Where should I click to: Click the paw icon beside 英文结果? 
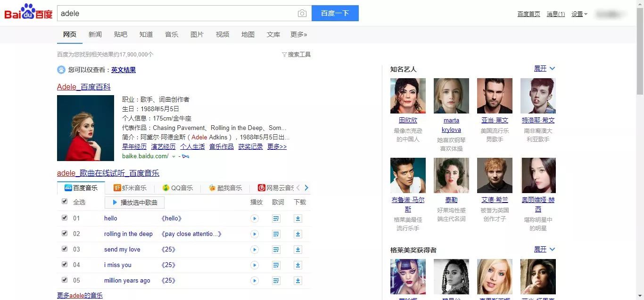61,70
